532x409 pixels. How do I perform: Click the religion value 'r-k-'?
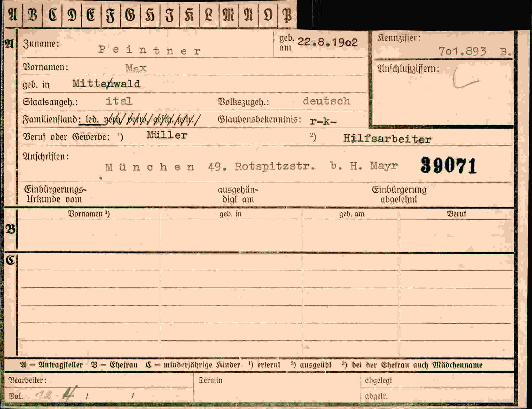[323, 121]
